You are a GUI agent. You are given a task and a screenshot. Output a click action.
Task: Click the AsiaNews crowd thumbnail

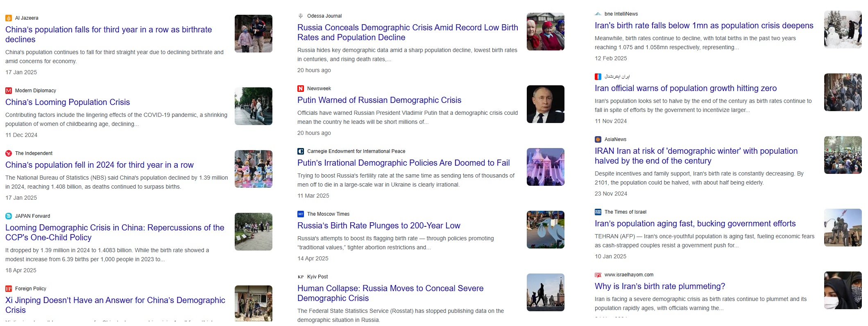[843, 155]
